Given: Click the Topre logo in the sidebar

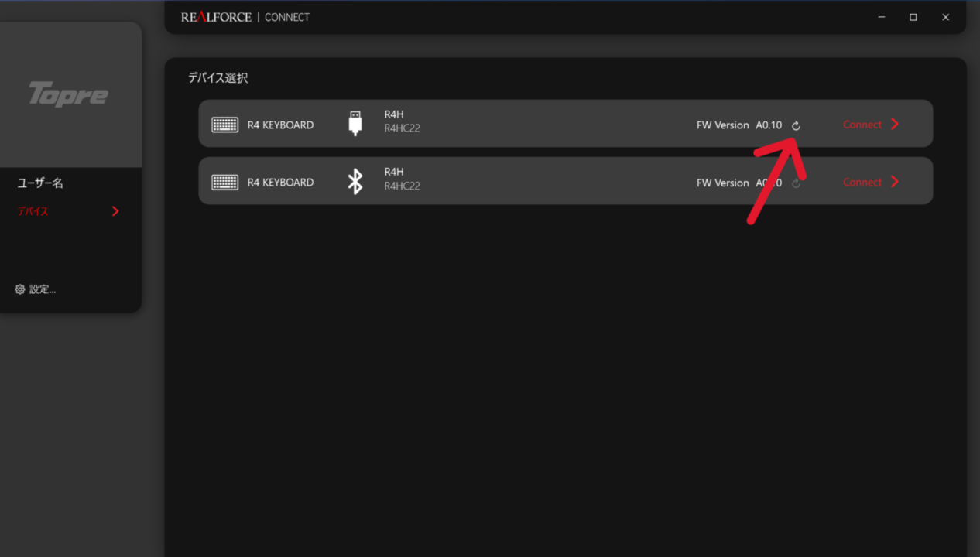Looking at the screenshot, I should pos(68,94).
